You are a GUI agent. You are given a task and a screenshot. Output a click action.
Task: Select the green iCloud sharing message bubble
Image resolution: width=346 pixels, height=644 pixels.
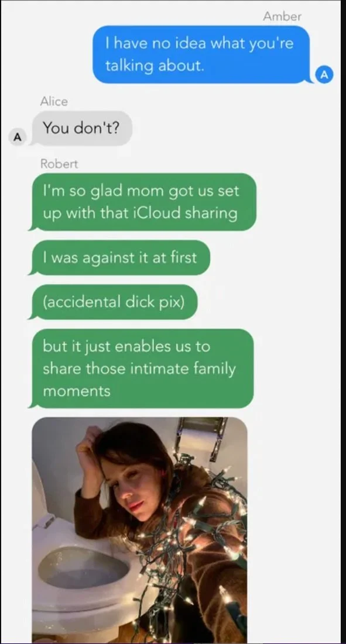(x=143, y=202)
